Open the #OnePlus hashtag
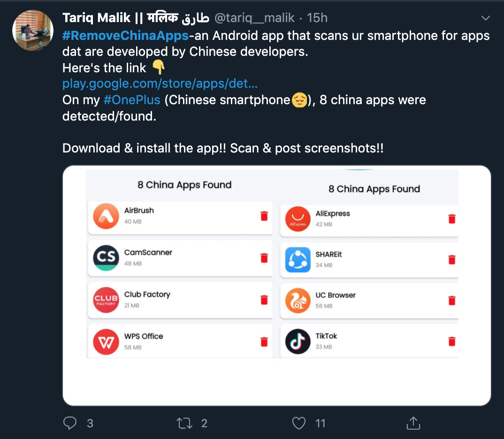The width and height of the screenshot is (504, 439). pyautogui.click(x=132, y=100)
